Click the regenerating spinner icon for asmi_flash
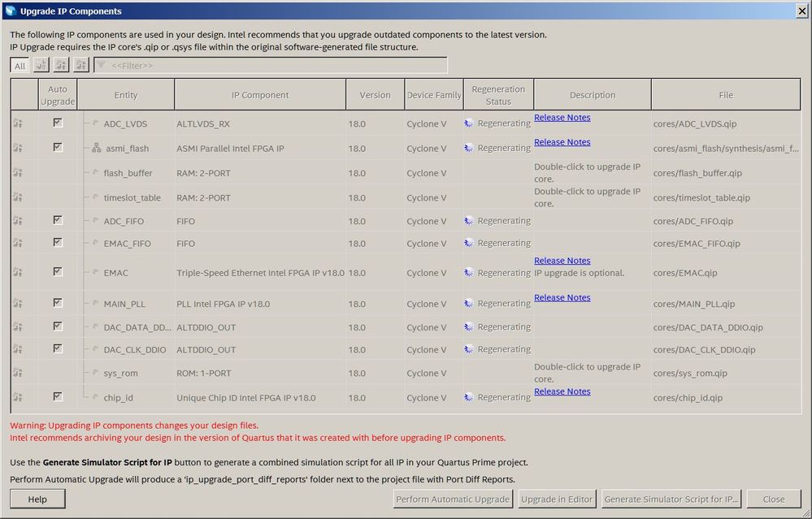Viewport: 812px width, 519px height. [469, 148]
